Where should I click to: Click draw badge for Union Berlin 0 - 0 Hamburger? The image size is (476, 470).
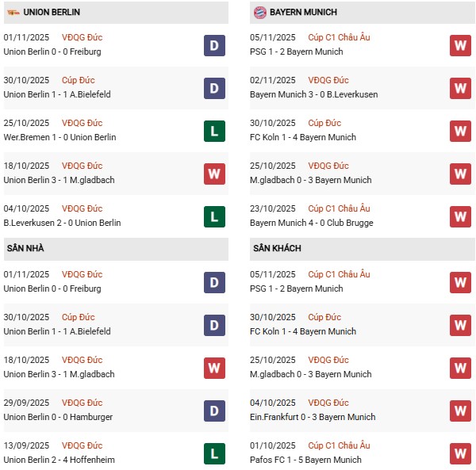[214, 411]
